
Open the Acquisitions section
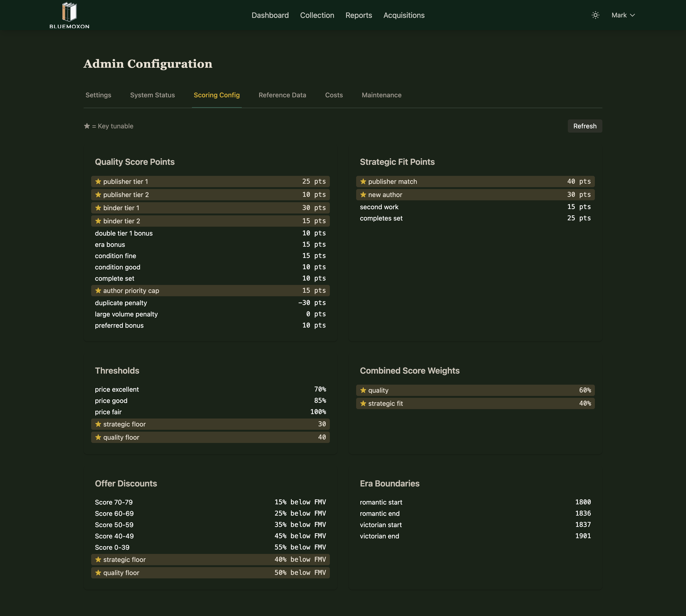click(x=404, y=15)
